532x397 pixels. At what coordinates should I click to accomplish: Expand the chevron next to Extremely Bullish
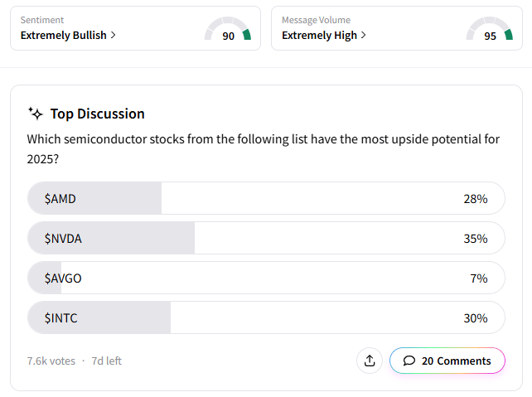coord(113,36)
